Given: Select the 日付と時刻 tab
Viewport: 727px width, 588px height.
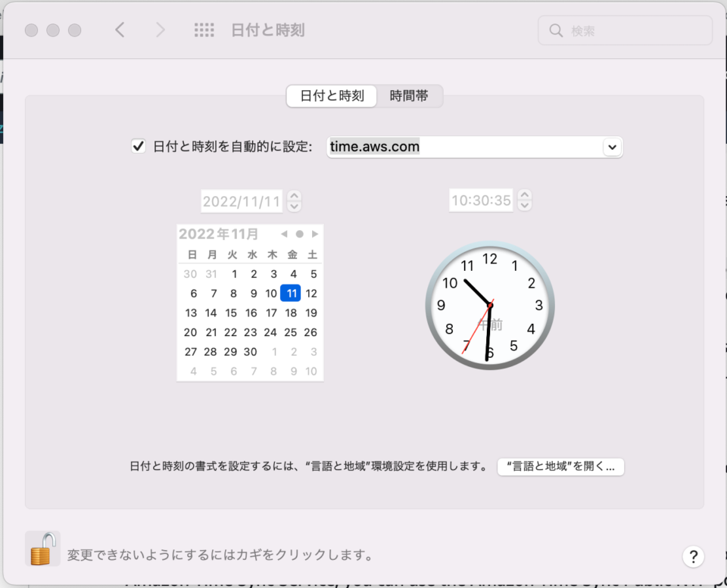Looking at the screenshot, I should click(x=332, y=96).
